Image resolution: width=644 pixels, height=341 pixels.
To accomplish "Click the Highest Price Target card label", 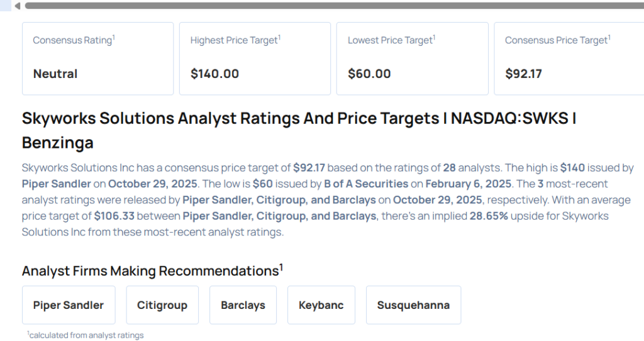I will (x=235, y=40).
